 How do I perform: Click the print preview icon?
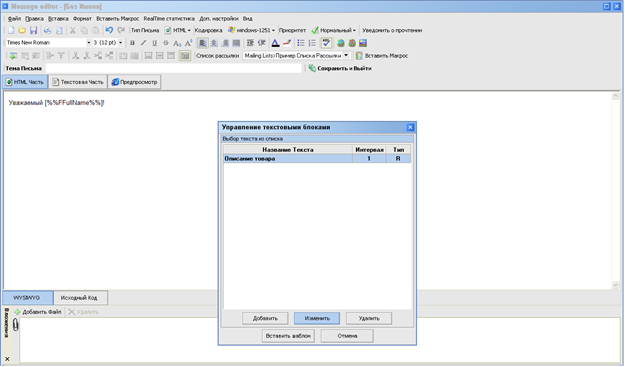coord(59,30)
